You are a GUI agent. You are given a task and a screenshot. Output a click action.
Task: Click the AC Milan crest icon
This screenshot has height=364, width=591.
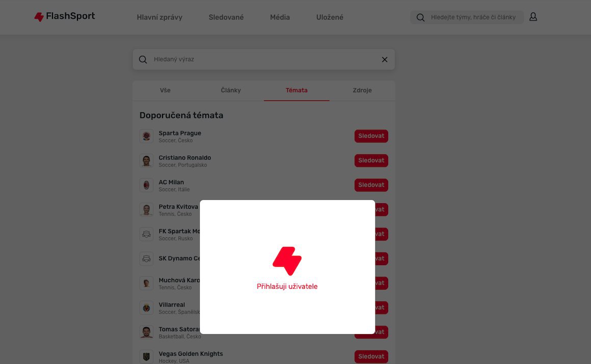pyautogui.click(x=146, y=185)
